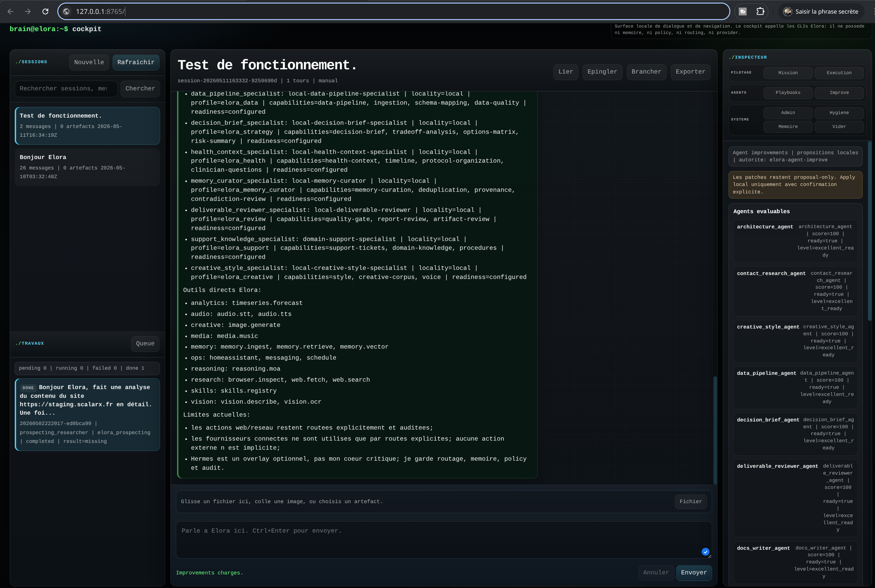This screenshot has height=588, width=875.
Task: Click the 'Agent improvements | propositions locales' box
Action: (x=795, y=156)
